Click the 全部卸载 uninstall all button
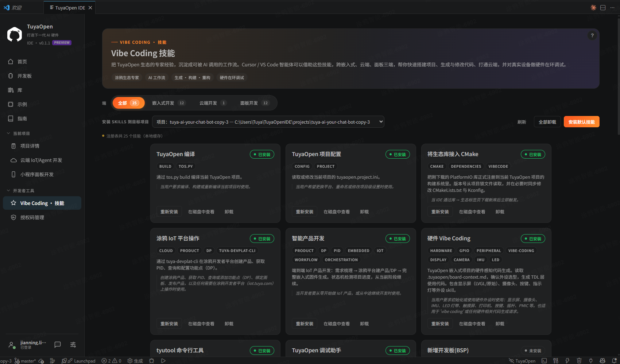The height and width of the screenshot is (364, 620). coord(547,122)
